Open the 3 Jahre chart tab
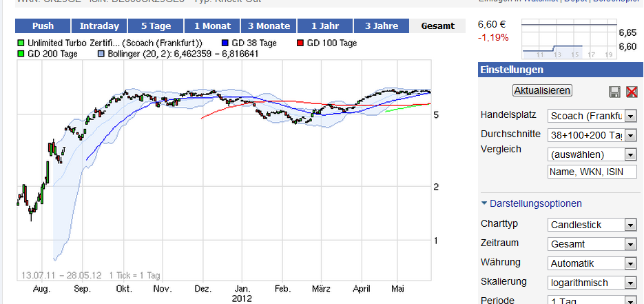The image size is (644, 304). tap(381, 26)
